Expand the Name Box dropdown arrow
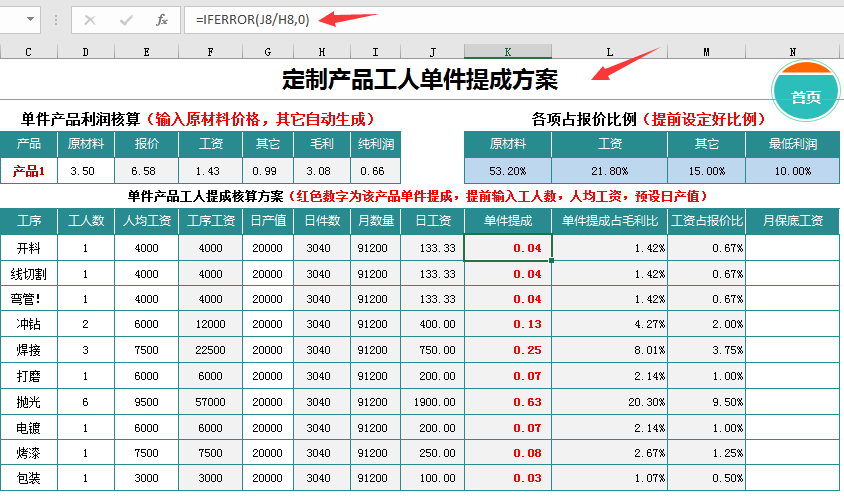 [x=31, y=19]
